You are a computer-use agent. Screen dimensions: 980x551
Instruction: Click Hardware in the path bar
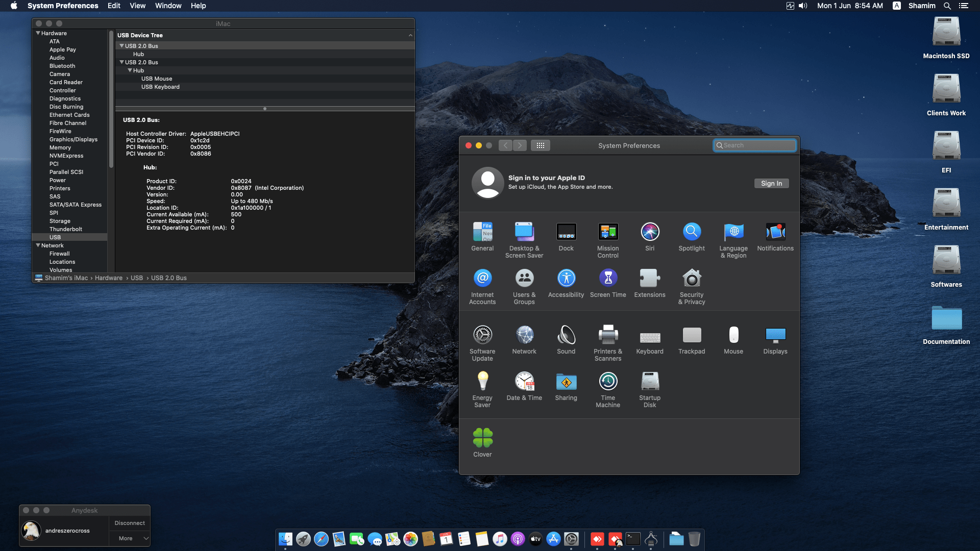click(108, 278)
